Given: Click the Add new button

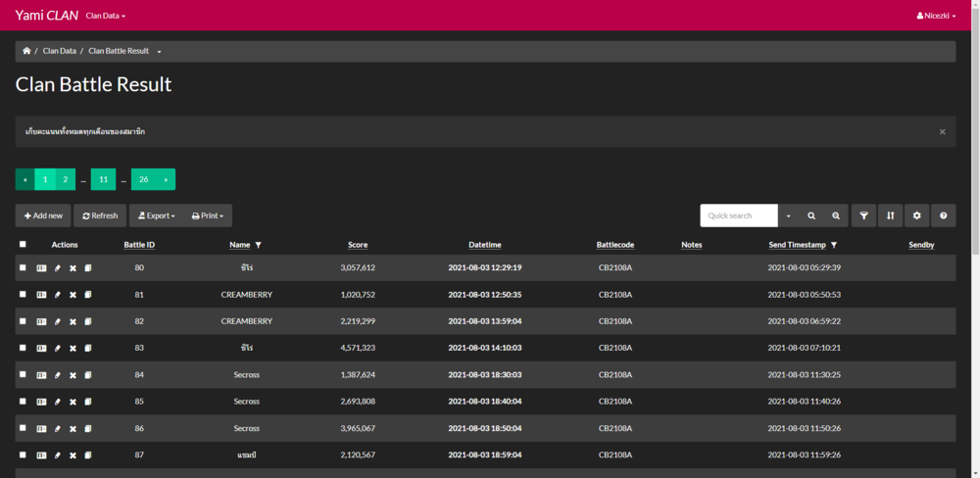Looking at the screenshot, I should click(x=43, y=215).
